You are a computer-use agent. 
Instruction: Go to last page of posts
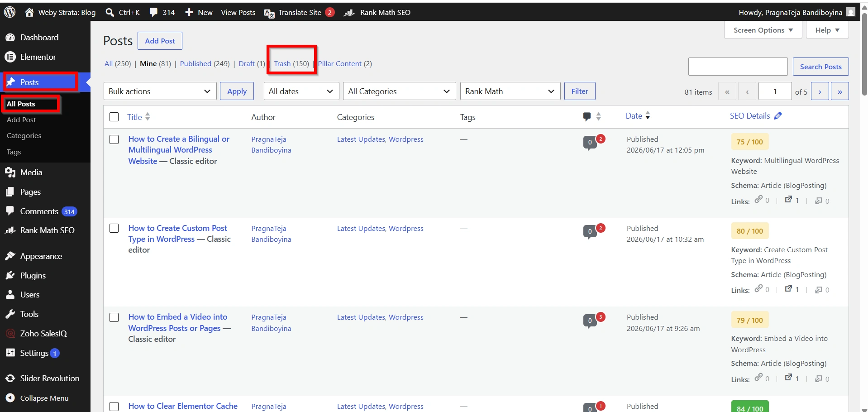click(x=840, y=91)
